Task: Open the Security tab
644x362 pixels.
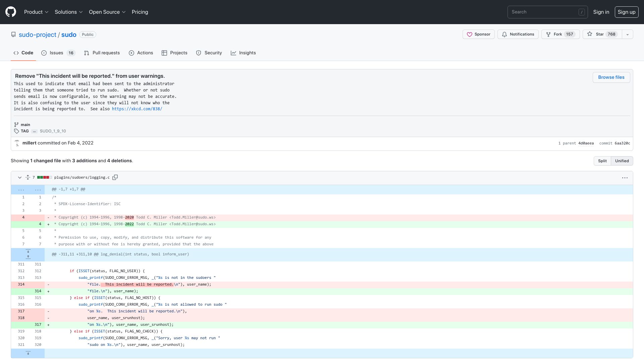Action: [x=209, y=53]
